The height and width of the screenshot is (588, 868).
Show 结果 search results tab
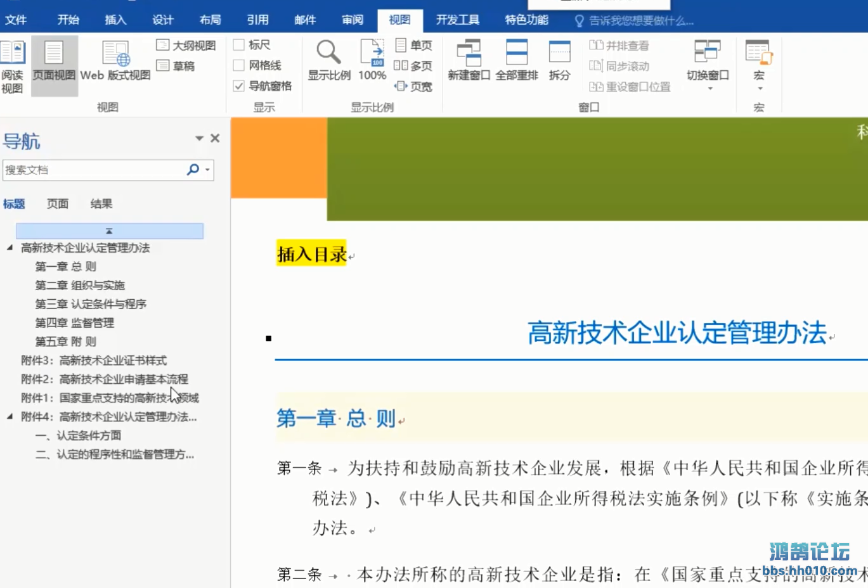[101, 204]
